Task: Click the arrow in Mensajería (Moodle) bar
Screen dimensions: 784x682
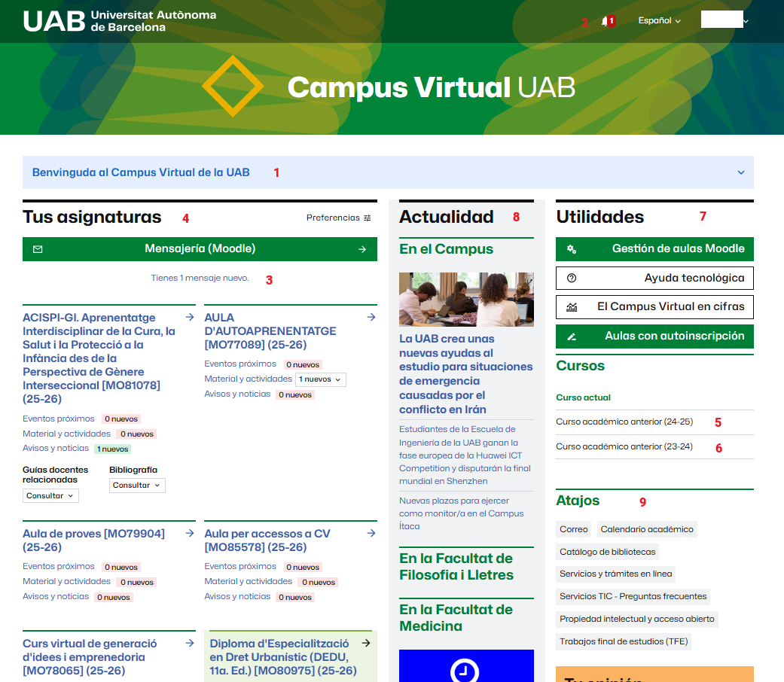Action: [x=362, y=249]
